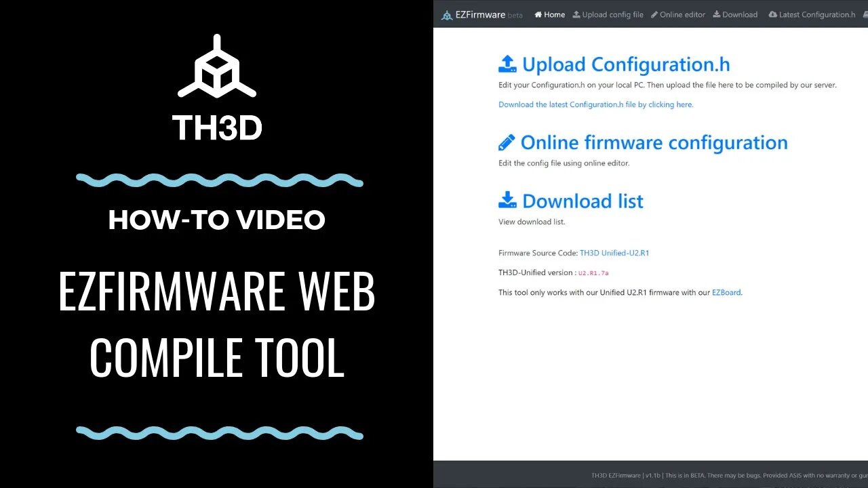The height and width of the screenshot is (488, 868).
Task: Click the TH3D cube logo on the left panel
Action: coord(217,66)
